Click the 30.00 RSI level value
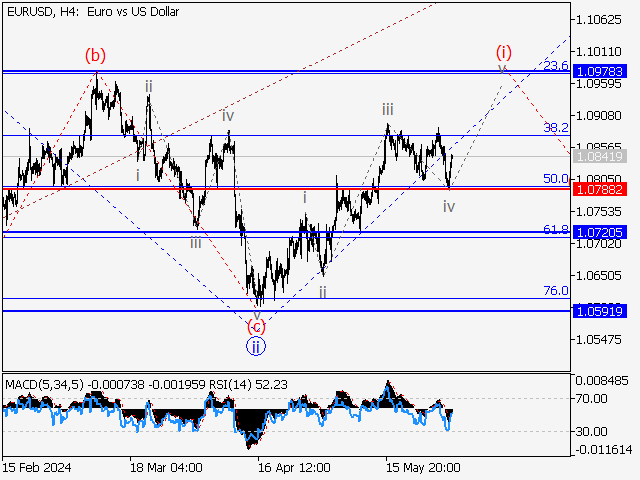 pos(592,431)
